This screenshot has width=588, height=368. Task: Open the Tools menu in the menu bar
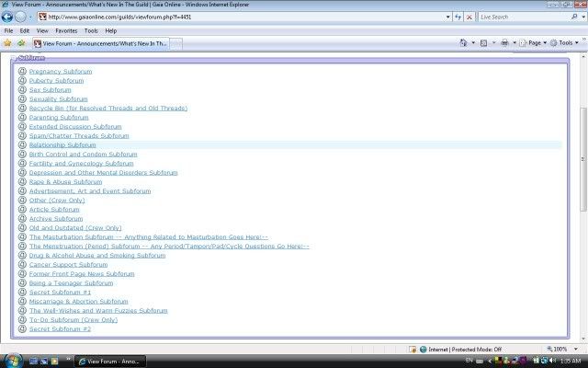click(x=91, y=30)
